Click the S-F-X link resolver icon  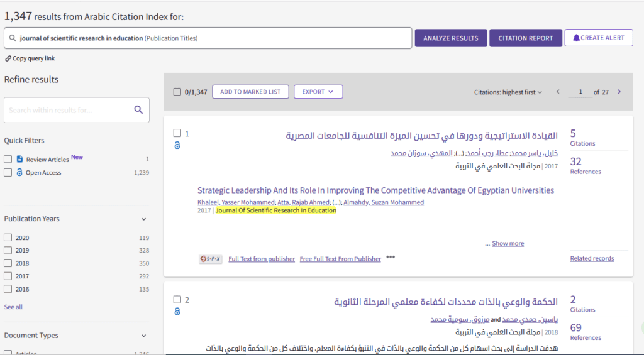211,259
